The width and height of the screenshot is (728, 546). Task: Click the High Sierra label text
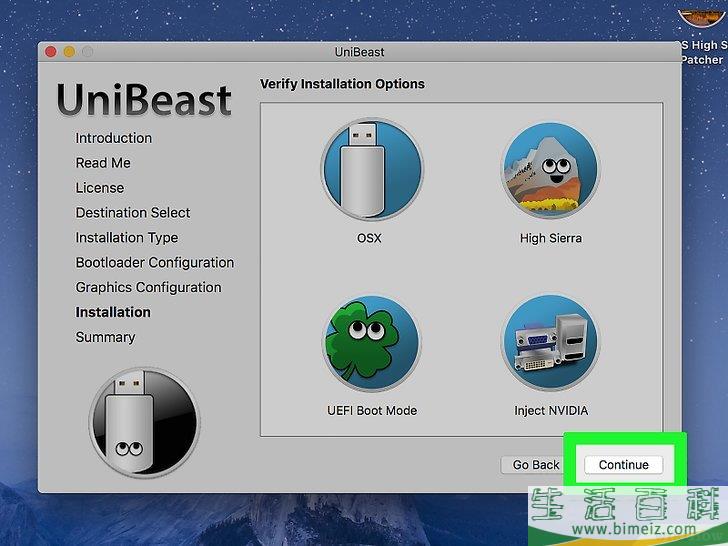(x=551, y=238)
